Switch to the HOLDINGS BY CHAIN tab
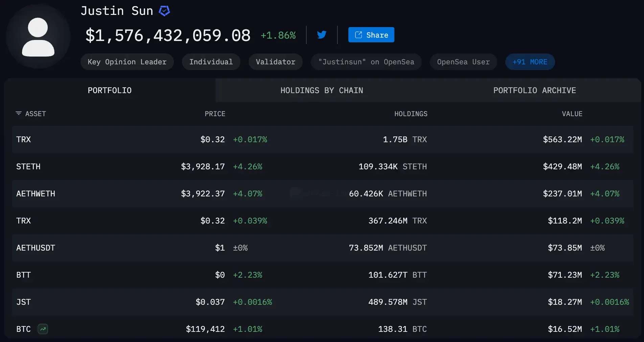The image size is (644, 342). coord(322,90)
